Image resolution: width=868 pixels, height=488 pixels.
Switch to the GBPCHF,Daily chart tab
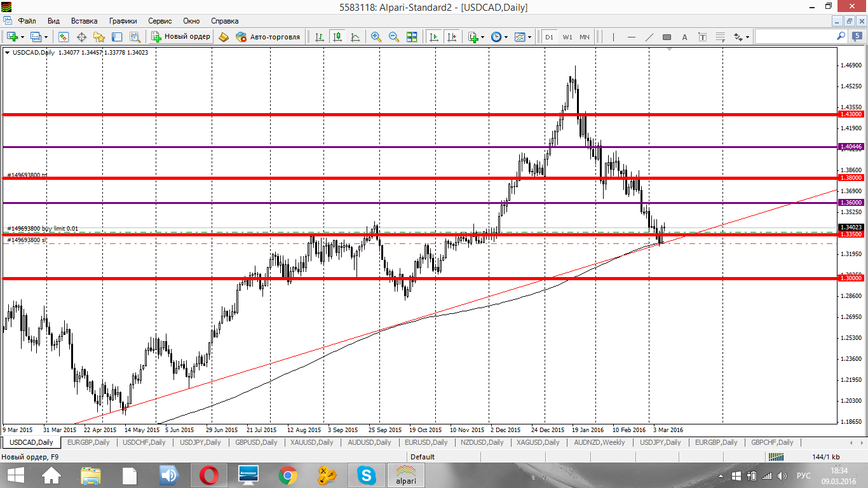(772, 442)
